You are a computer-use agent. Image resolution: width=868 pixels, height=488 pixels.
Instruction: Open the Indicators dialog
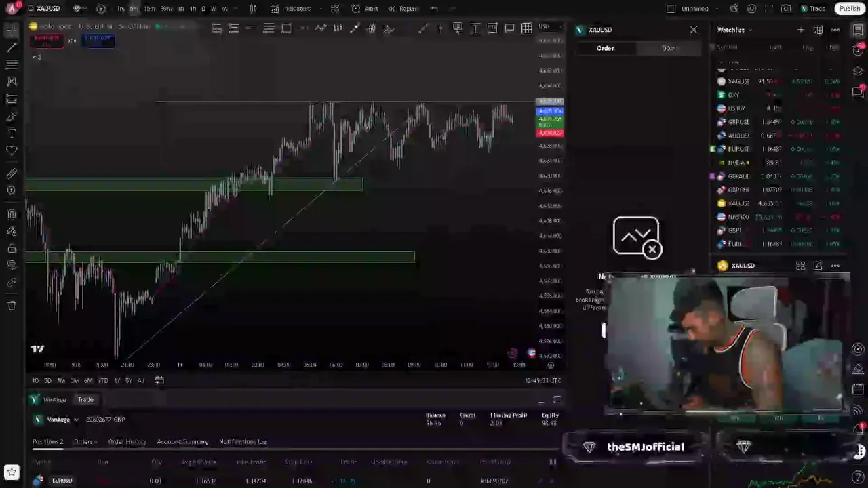pyautogui.click(x=291, y=9)
